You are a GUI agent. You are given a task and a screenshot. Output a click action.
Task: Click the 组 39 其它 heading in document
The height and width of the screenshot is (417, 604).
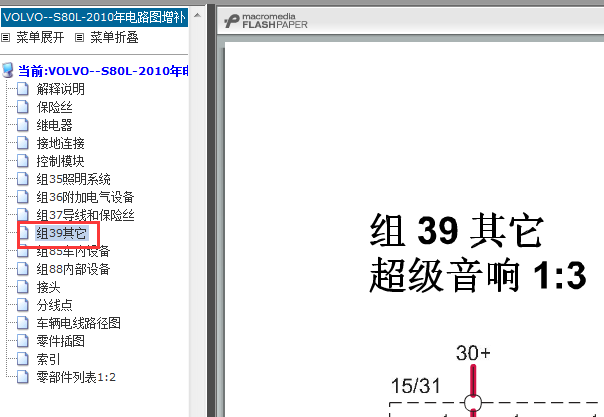click(456, 231)
